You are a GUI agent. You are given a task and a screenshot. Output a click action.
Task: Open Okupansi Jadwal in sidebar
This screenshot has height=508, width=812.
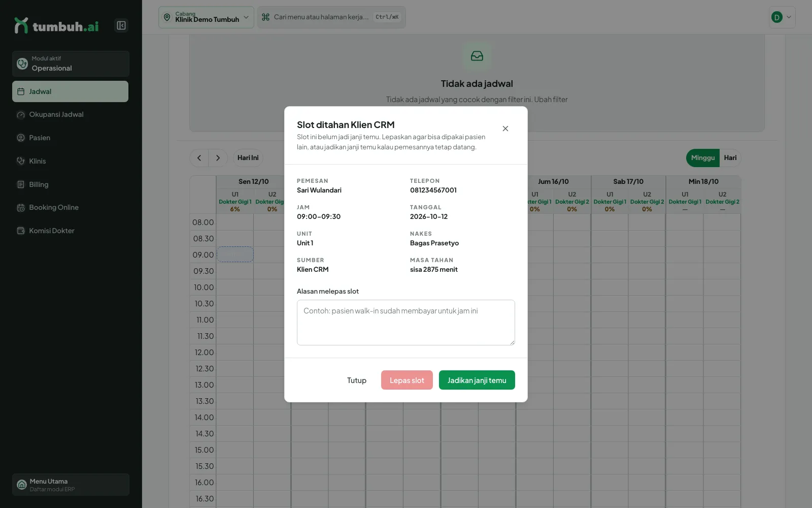pyautogui.click(x=70, y=114)
